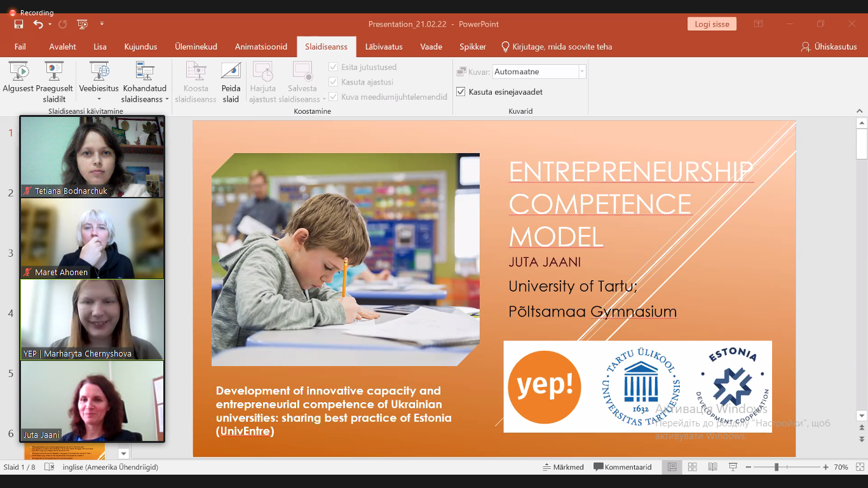868x488 pixels.
Task: Expand Kohandatud slaidiseanss dropdown
Action: 166,99
